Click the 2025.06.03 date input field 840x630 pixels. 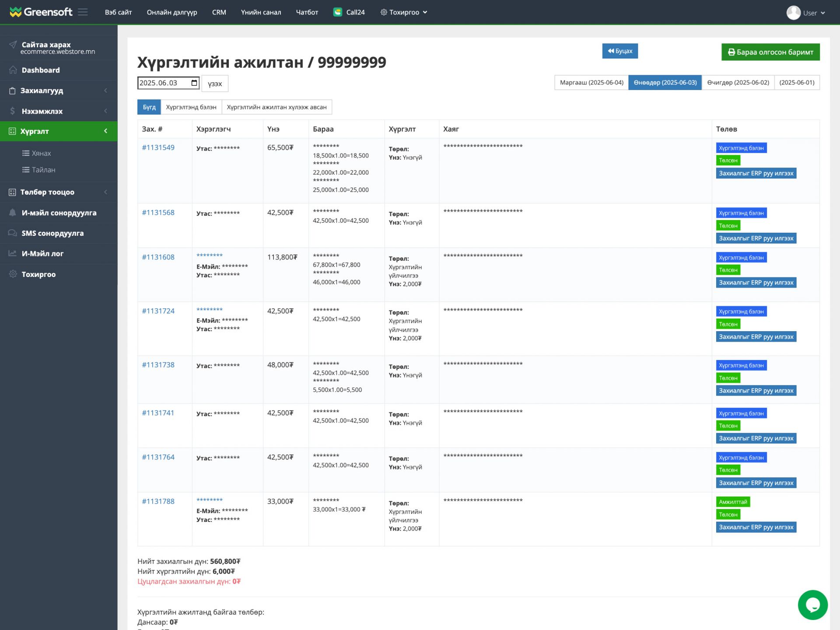point(168,83)
